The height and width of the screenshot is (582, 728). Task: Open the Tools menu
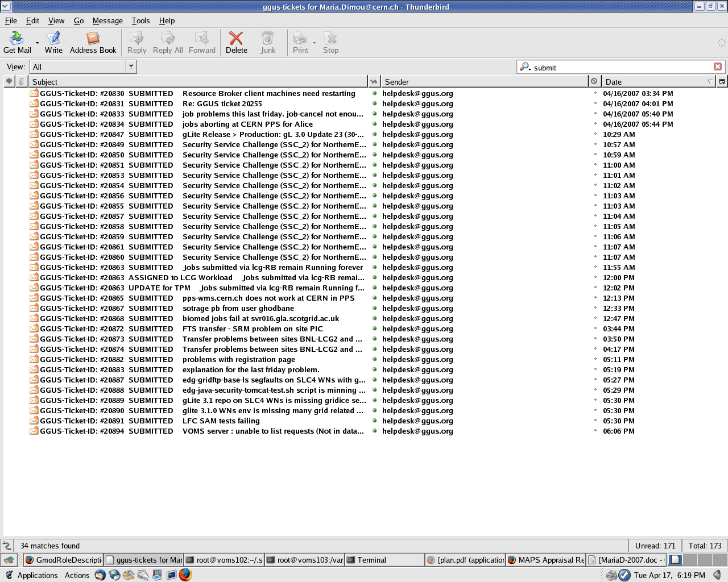tap(140, 20)
